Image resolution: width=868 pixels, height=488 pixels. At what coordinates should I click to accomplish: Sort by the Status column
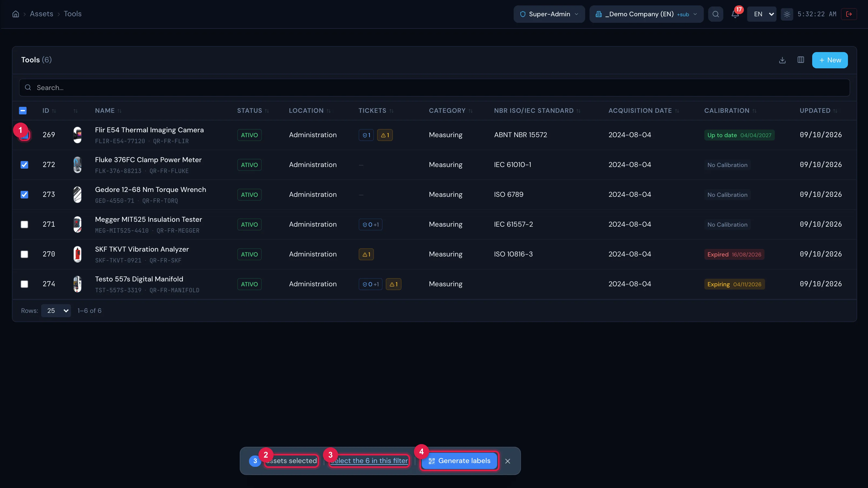pos(253,111)
